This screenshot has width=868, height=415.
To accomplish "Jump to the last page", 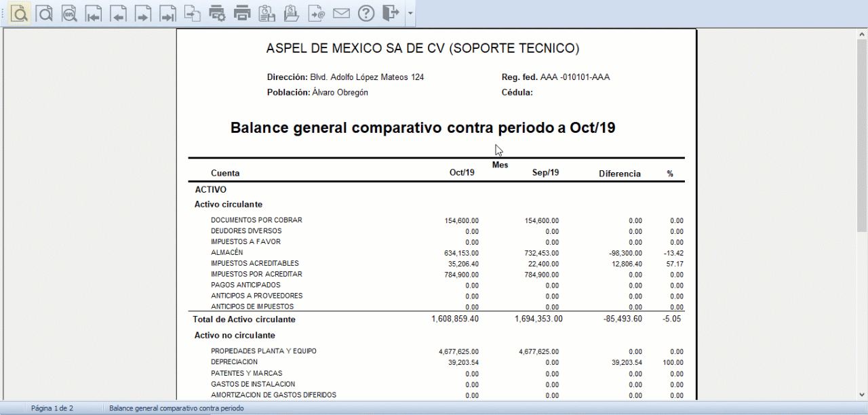I will coord(167,13).
